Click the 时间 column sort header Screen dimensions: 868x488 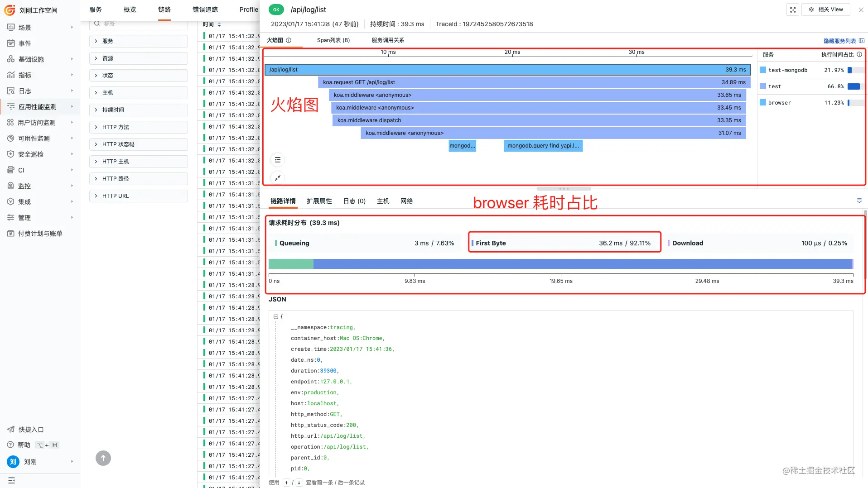tap(212, 24)
